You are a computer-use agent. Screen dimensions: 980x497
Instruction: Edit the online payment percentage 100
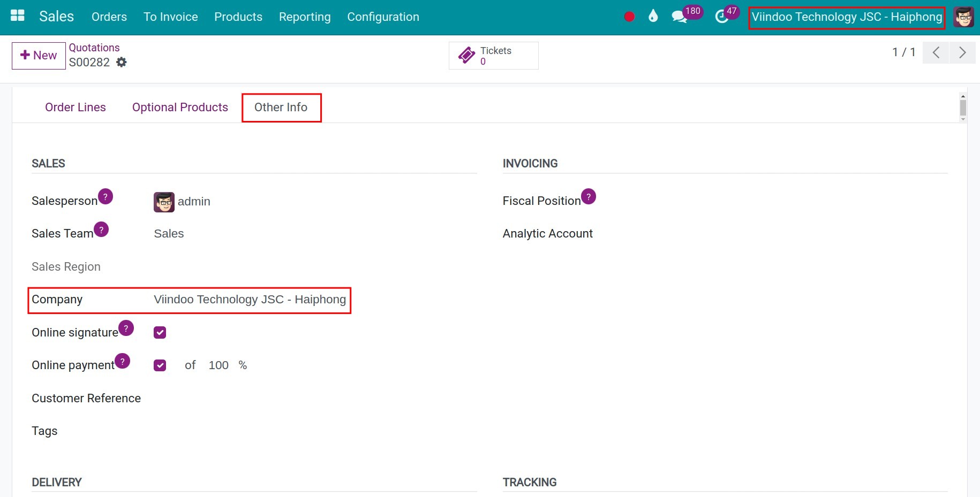point(218,365)
